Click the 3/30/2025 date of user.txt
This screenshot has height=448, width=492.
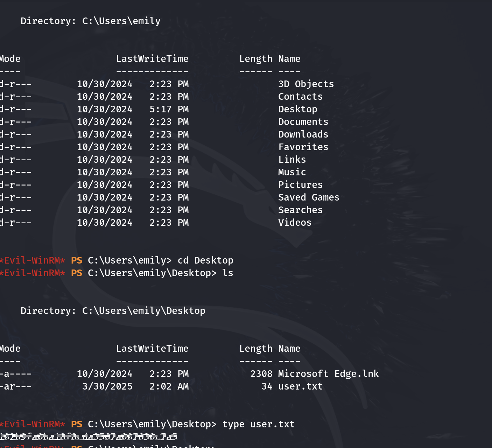[x=107, y=386]
